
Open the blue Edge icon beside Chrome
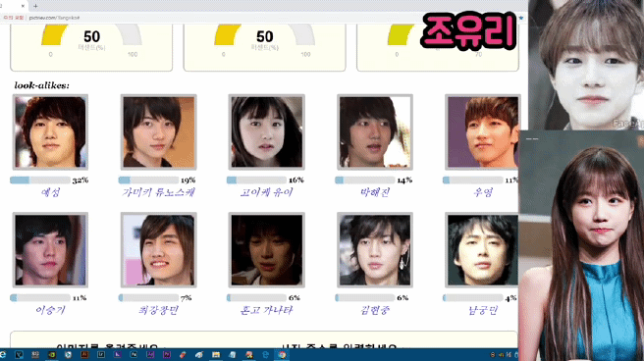pyautogui.click(x=265, y=355)
